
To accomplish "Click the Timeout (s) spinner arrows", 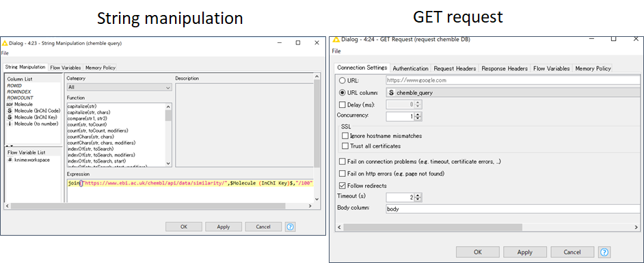I will [x=418, y=197].
